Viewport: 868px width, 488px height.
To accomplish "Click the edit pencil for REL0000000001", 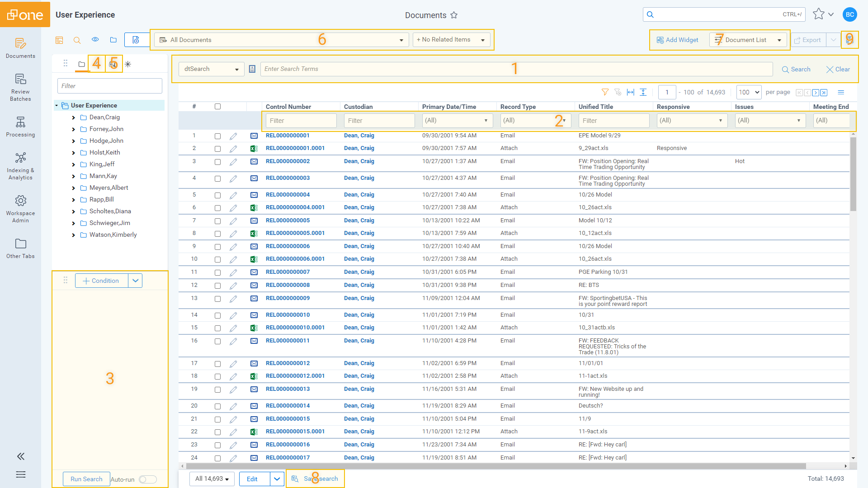I will click(233, 136).
